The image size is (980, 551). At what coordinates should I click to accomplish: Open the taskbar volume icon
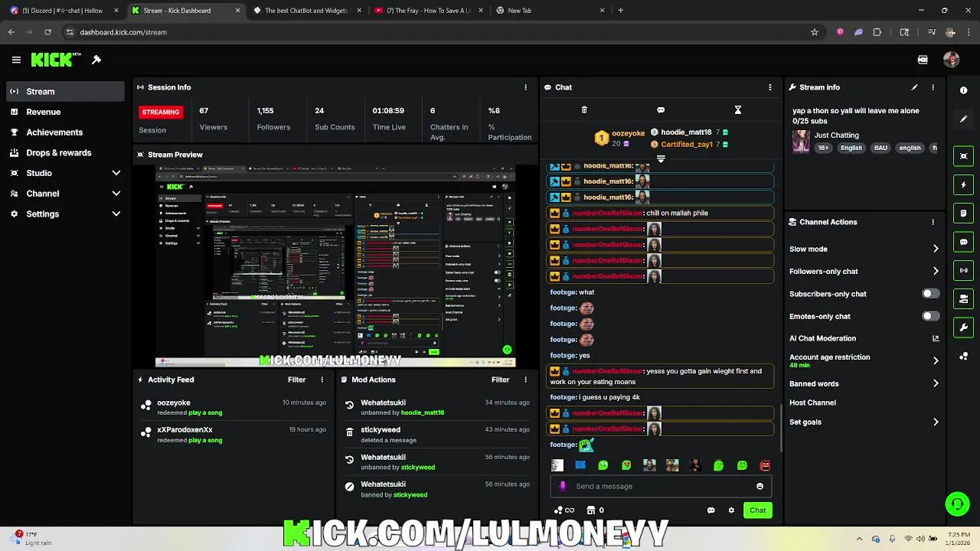(x=920, y=539)
